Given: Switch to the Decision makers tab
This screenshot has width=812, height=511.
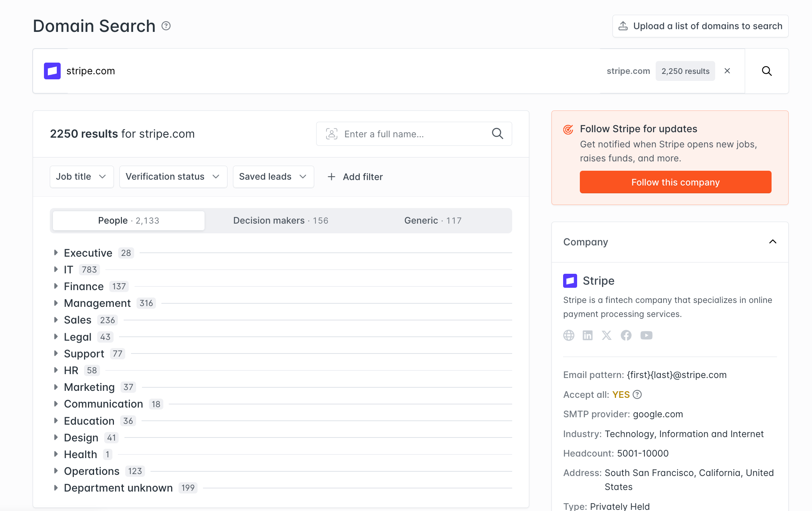Looking at the screenshot, I should (x=281, y=220).
